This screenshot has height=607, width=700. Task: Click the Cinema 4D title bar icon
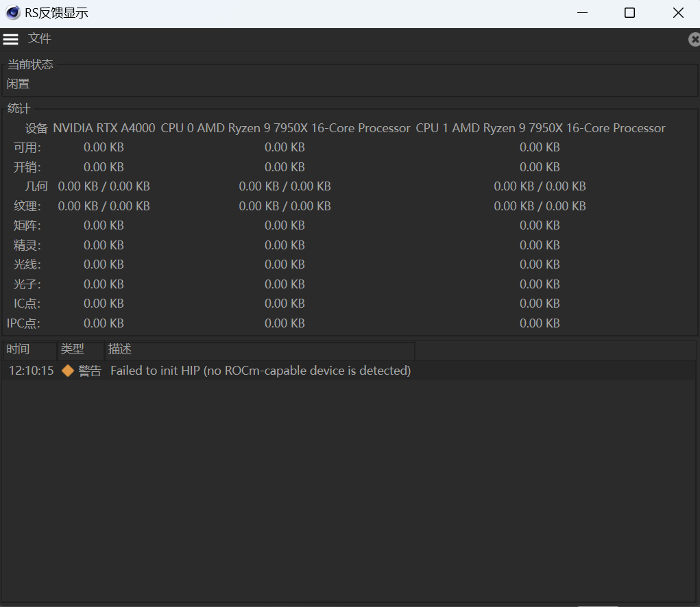click(x=12, y=13)
